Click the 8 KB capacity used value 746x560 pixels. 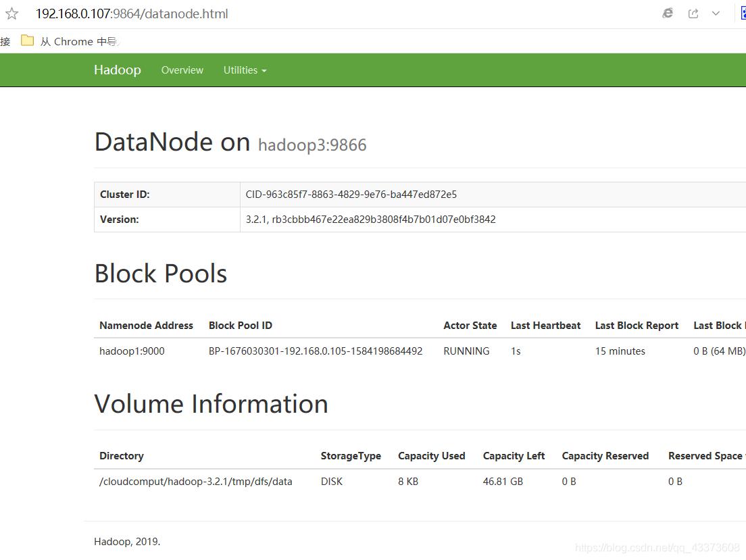[x=408, y=482]
